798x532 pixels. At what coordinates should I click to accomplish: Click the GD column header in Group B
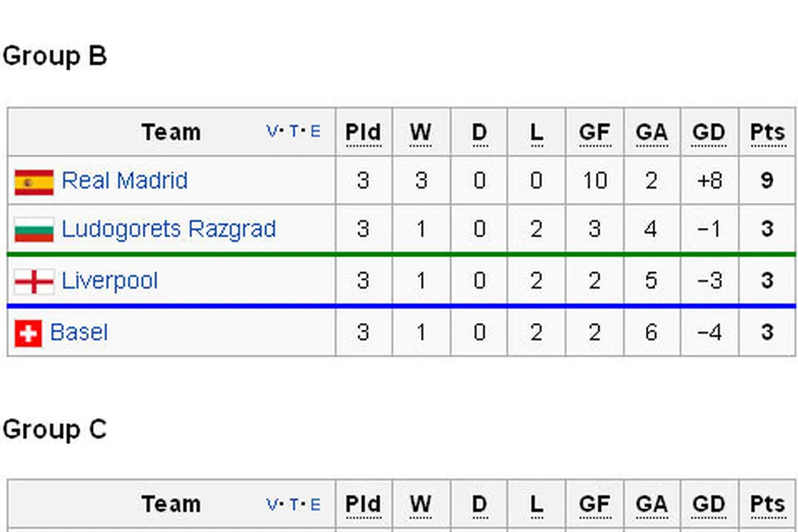coord(708,132)
